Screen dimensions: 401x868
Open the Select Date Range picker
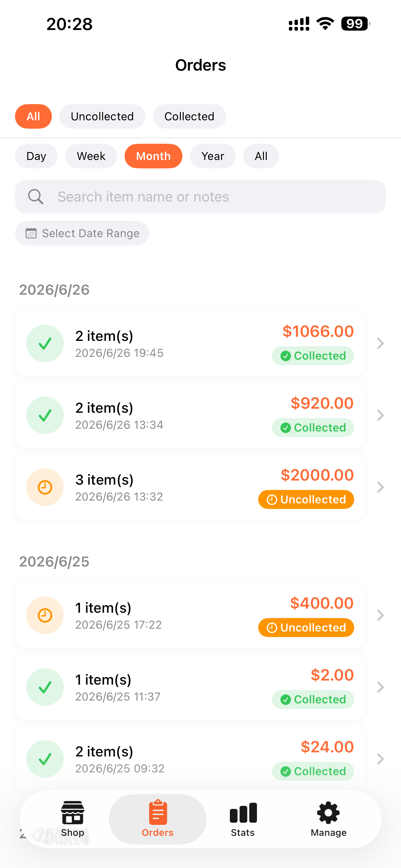[82, 233]
